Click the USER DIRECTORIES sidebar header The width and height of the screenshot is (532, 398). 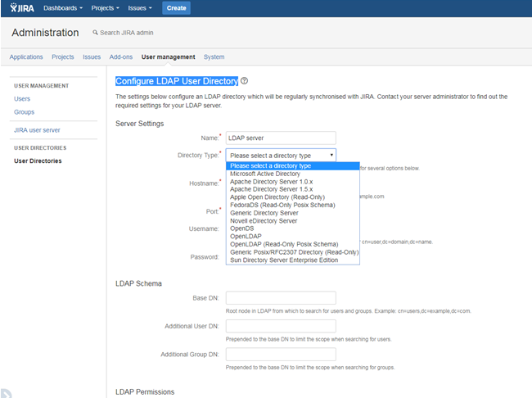point(40,148)
